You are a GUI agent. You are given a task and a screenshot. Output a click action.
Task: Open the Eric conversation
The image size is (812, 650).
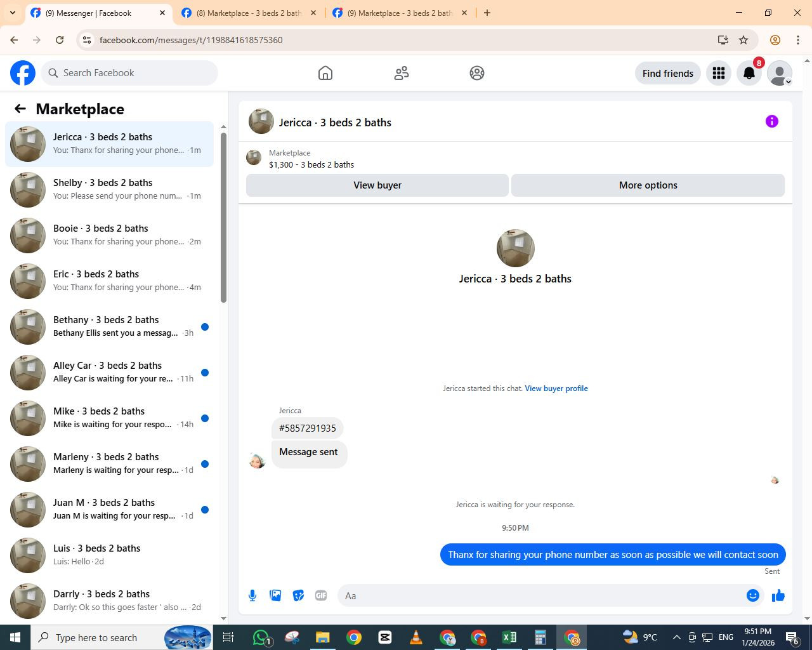109,281
